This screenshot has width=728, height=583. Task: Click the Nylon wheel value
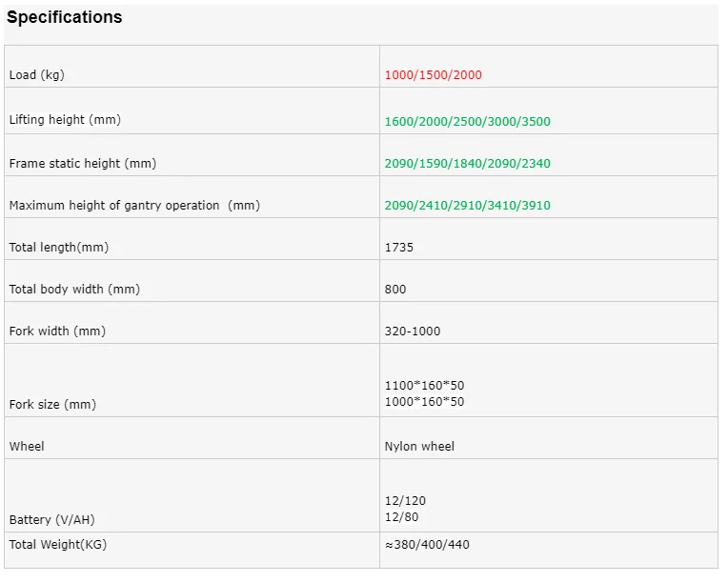coord(419,447)
